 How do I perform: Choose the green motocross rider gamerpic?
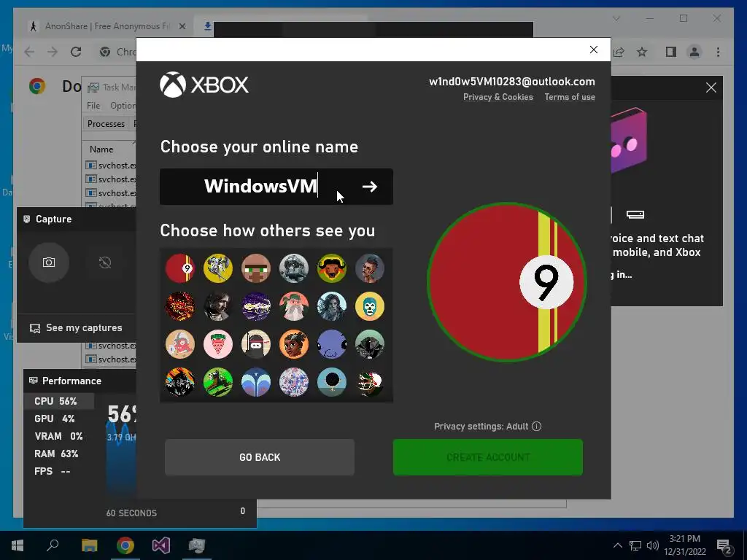coord(218,382)
